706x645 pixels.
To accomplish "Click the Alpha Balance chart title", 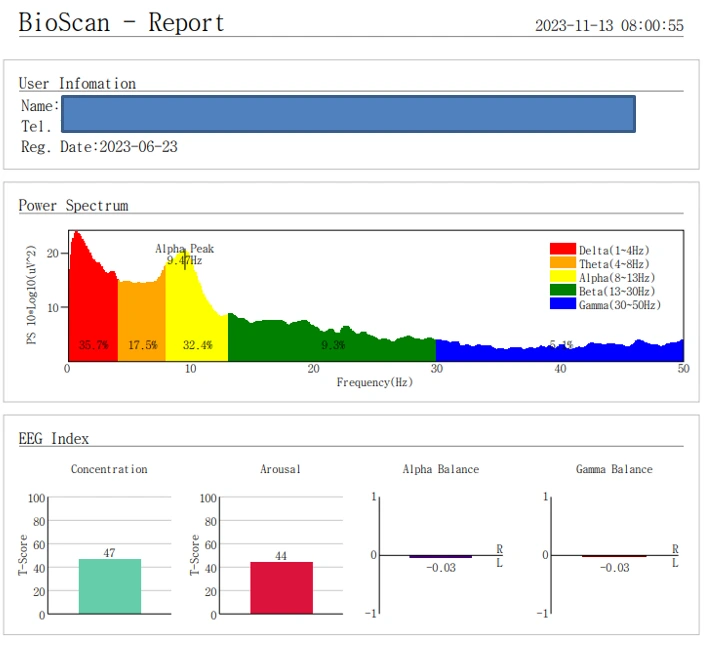I will coord(441,469).
